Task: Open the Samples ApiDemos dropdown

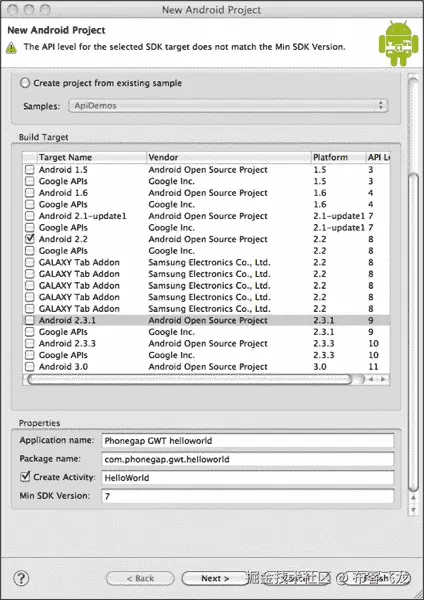Action: pos(228,106)
